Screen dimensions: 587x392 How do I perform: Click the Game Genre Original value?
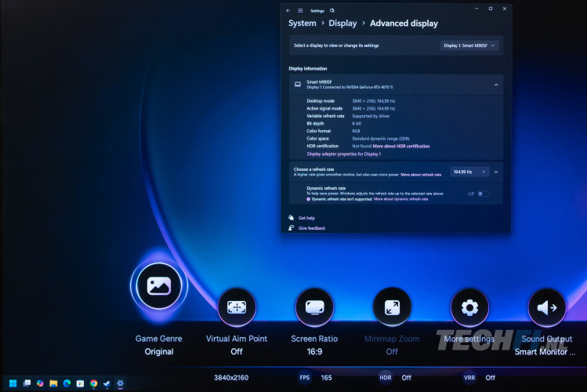point(159,351)
